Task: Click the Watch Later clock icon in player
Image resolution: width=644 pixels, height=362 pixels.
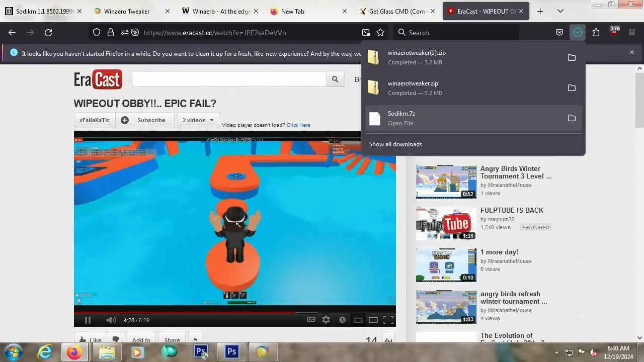Action: pyautogui.click(x=342, y=320)
